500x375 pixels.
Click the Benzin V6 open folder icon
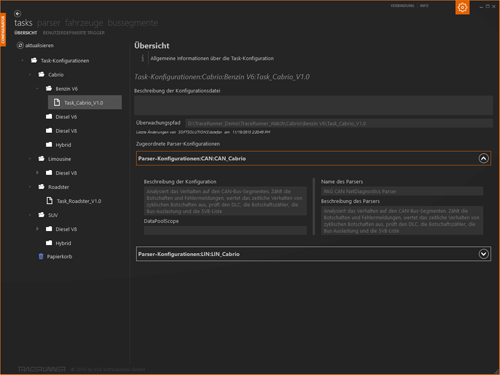tap(49, 88)
